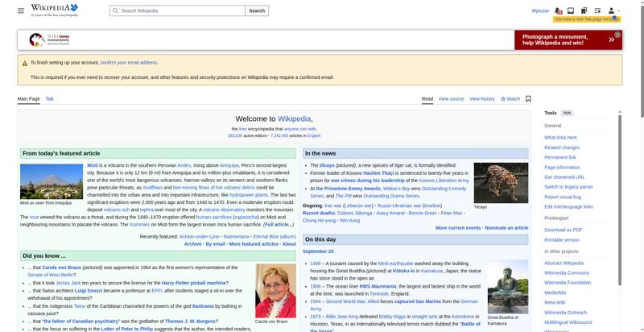Open More featured articles
This screenshot has width=644, height=332.
pyautogui.click(x=254, y=244)
